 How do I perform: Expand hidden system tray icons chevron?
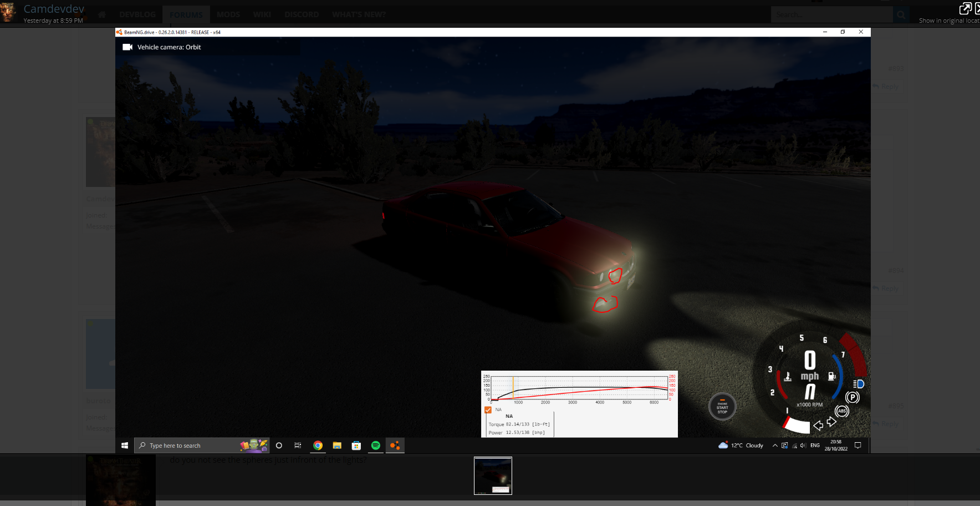tap(775, 446)
